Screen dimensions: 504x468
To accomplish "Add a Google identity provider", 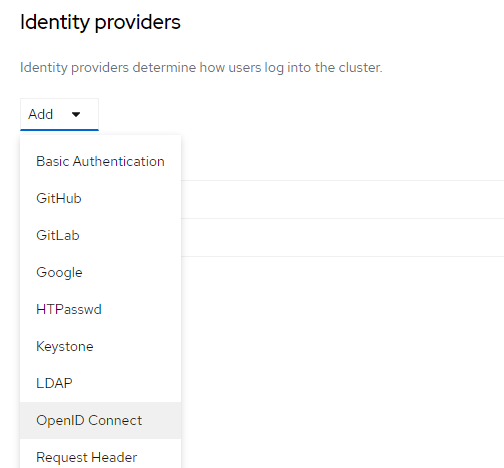I will click(100, 272).
